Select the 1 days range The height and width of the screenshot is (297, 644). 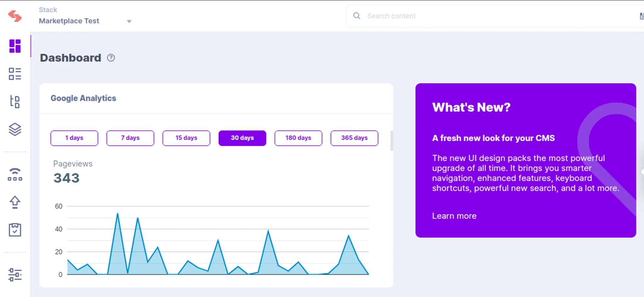(74, 138)
